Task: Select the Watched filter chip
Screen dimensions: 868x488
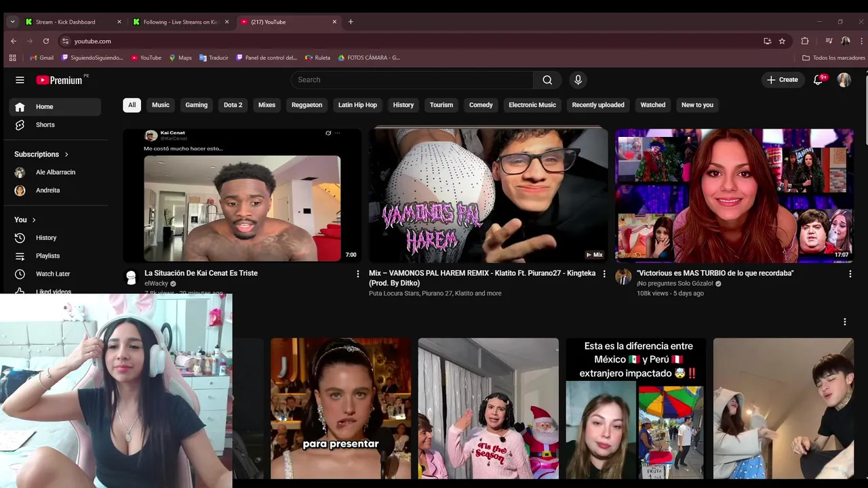Action: point(653,105)
